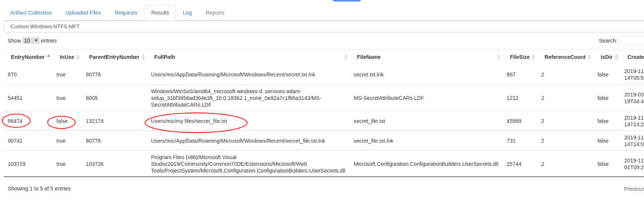This screenshot has height=203, width=644.
Task: Sort by EntryNumber column arrow icon
Action: pyautogui.click(x=48, y=56)
